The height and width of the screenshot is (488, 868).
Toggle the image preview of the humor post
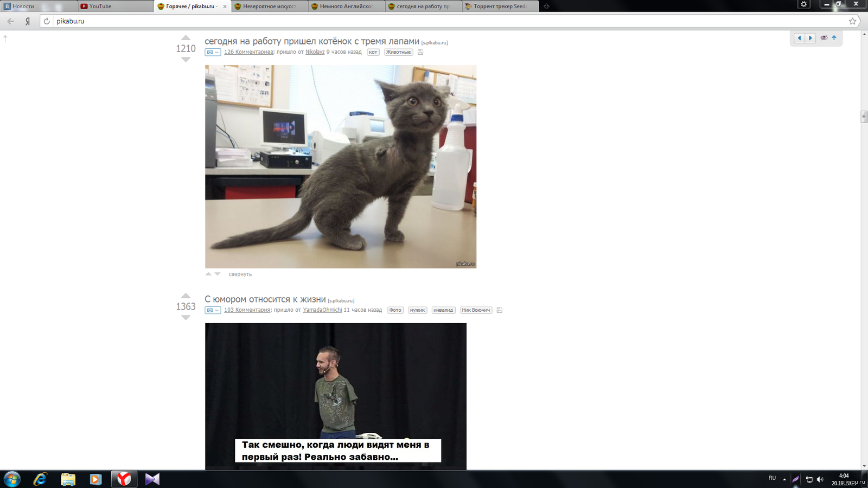(213, 310)
